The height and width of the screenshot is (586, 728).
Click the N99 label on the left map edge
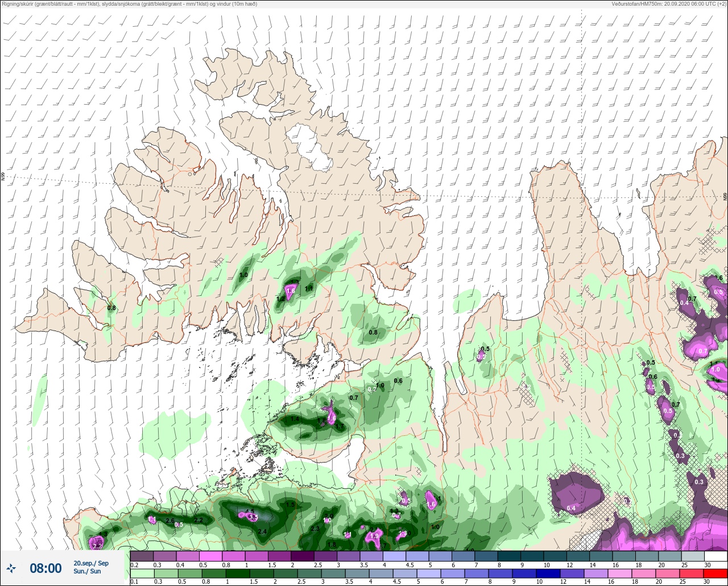coord(3,177)
